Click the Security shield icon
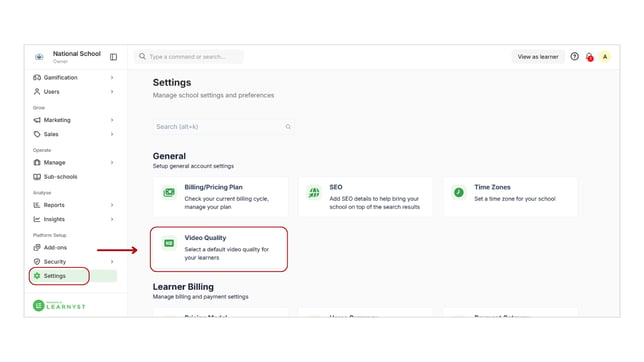The image size is (644, 362). click(37, 262)
